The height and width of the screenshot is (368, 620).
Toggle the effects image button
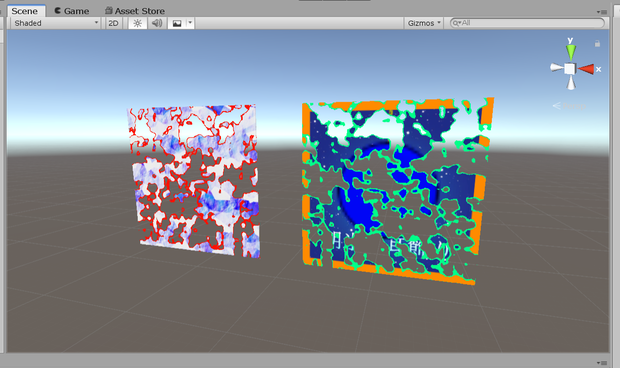pos(177,23)
